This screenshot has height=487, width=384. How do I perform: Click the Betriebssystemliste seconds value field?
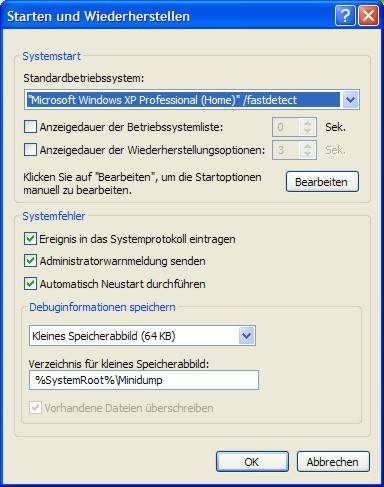(x=287, y=127)
